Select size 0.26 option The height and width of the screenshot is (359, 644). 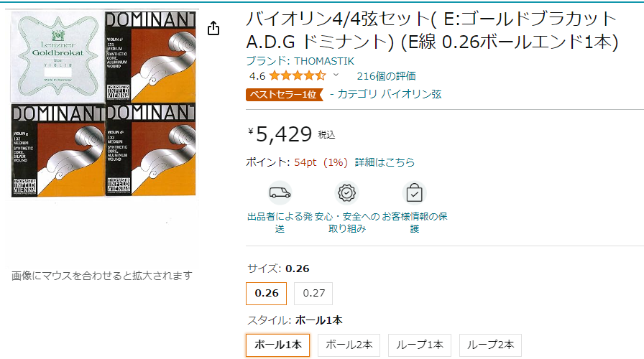[266, 294]
